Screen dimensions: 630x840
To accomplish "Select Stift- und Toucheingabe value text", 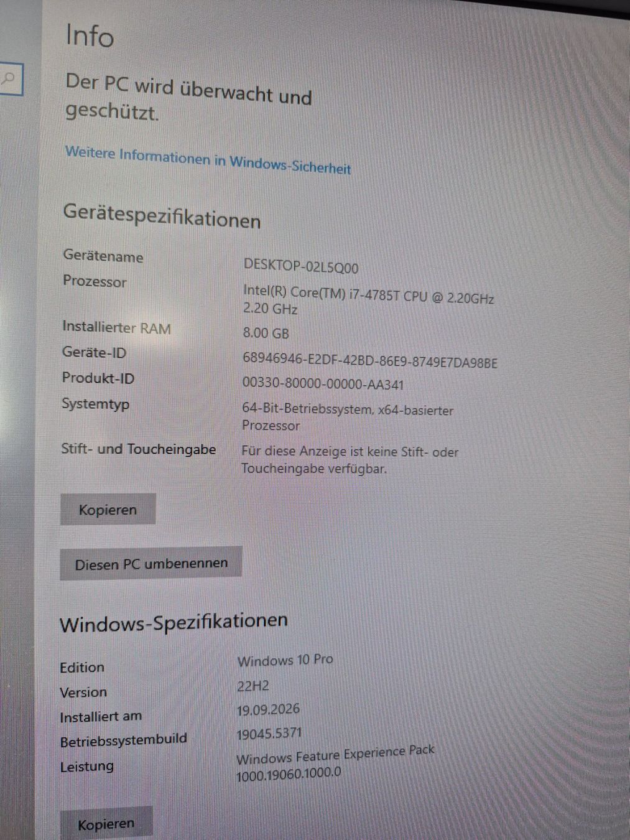I will pyautogui.click(x=350, y=460).
